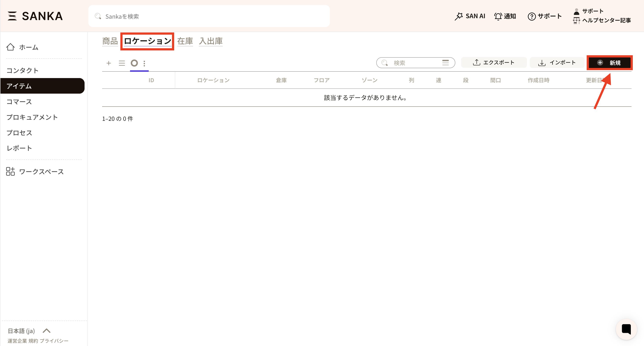
Task: Click the plus icon to add a view
Action: point(109,63)
